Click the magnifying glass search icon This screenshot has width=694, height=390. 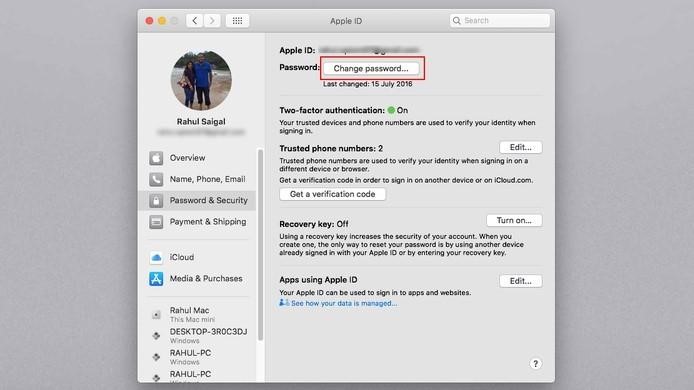457,20
